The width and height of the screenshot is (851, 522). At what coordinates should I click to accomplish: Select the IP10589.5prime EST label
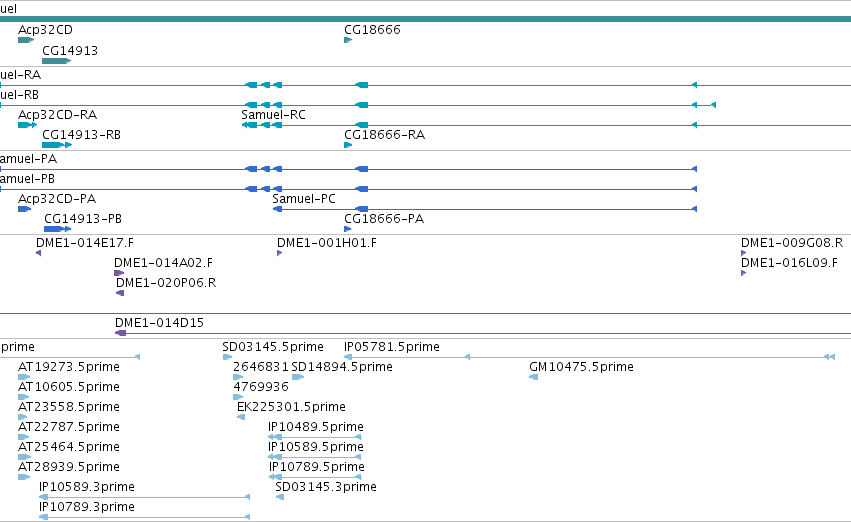click(316, 447)
